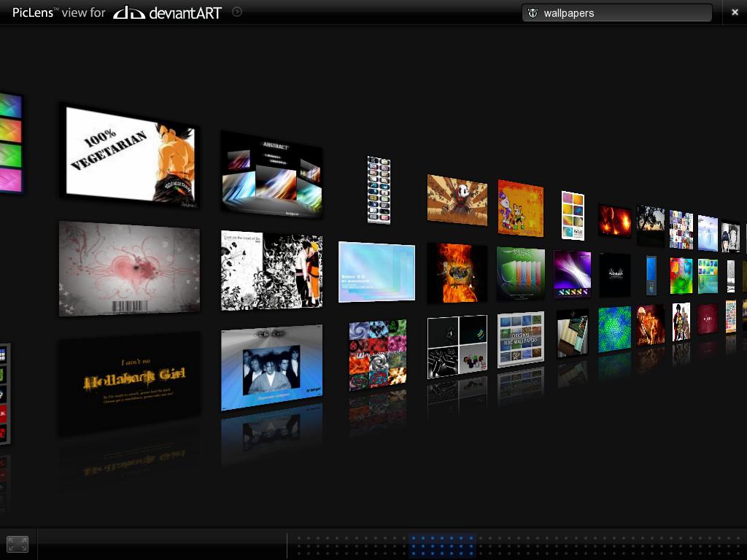Screen dimensions: 747x560
Task: Select the orange cartoon characters wallpaper
Action: coord(521,208)
